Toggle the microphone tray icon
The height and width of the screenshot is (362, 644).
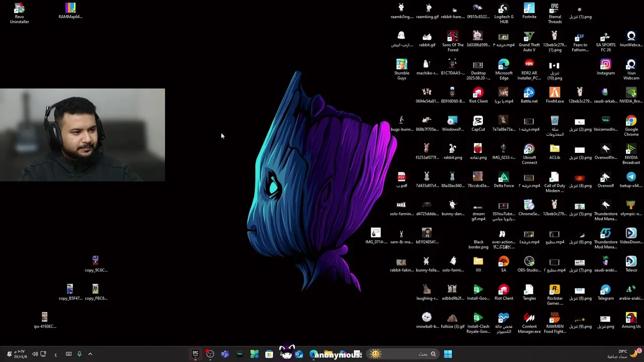pos(79,354)
